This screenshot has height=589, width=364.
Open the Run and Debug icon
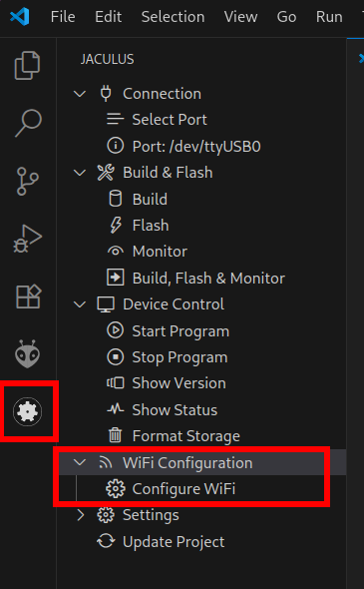(27, 239)
